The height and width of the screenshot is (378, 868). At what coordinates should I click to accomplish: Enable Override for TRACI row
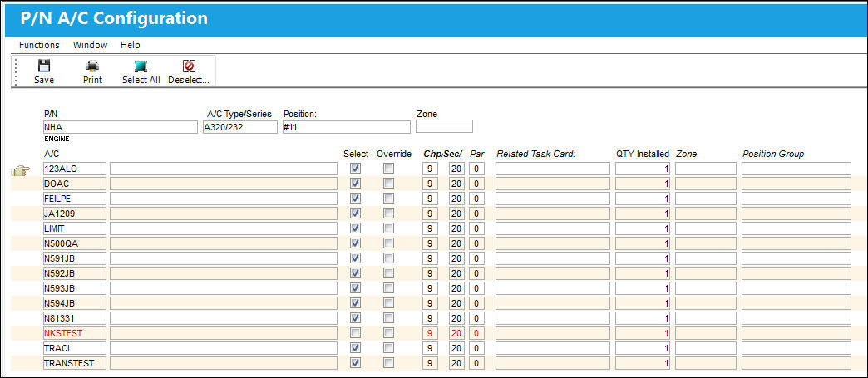[x=389, y=348]
